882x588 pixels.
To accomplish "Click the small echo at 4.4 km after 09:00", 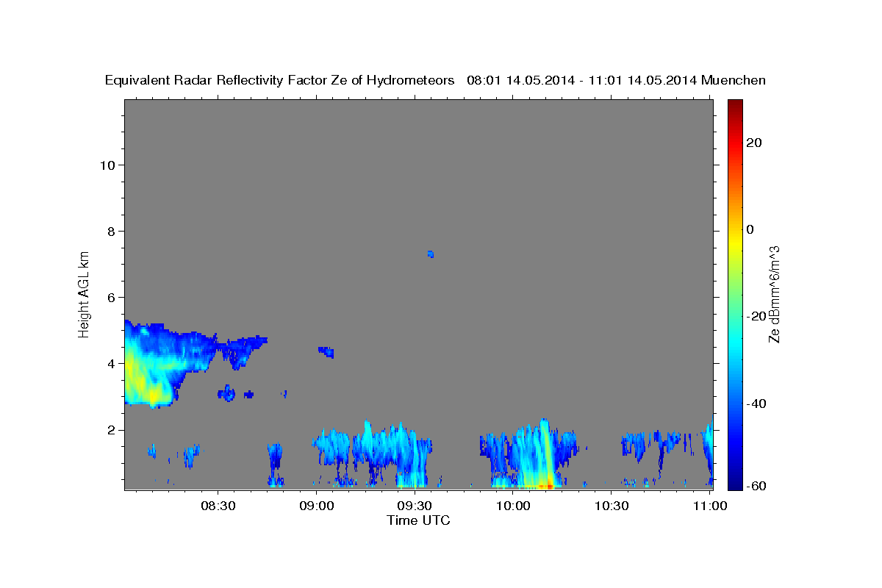I will pyautogui.click(x=326, y=351).
